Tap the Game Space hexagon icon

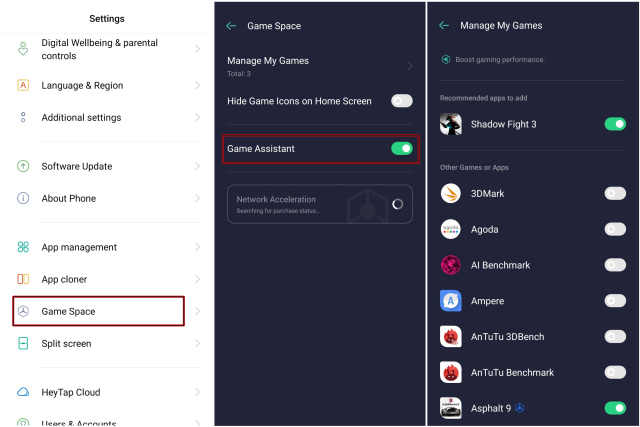23,311
